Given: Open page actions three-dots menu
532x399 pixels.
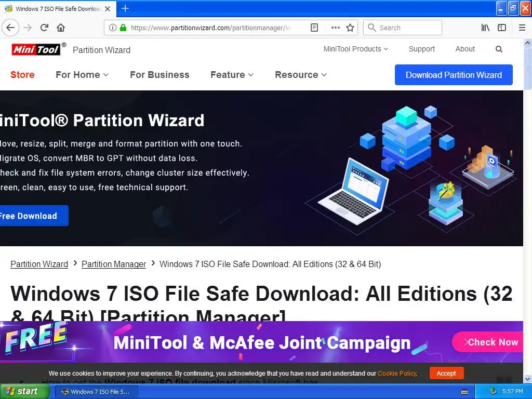Looking at the screenshot, I should pyautogui.click(x=335, y=28).
